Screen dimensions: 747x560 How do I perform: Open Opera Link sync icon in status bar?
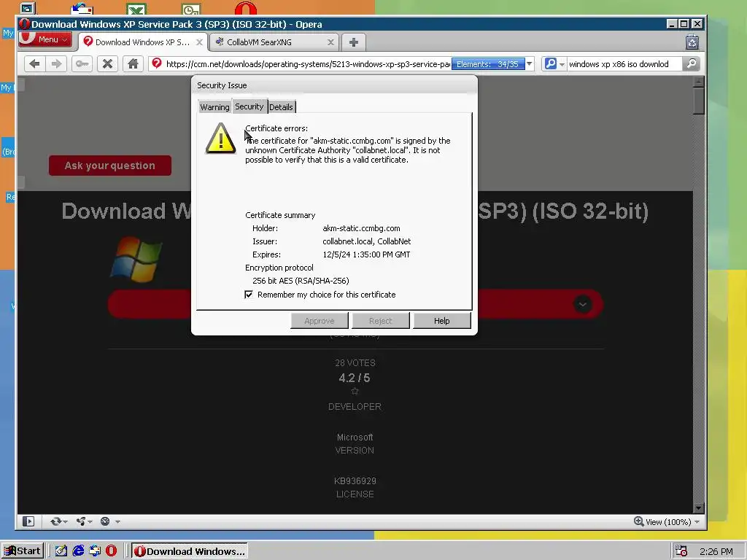55,521
